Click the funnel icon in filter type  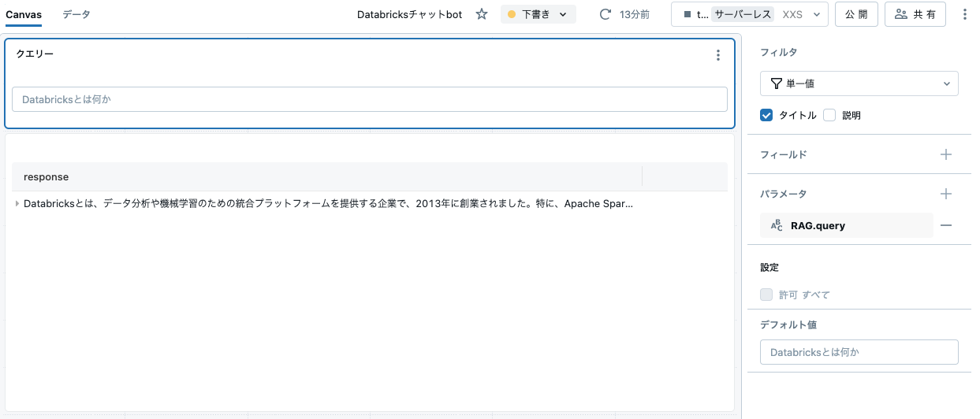click(x=776, y=83)
